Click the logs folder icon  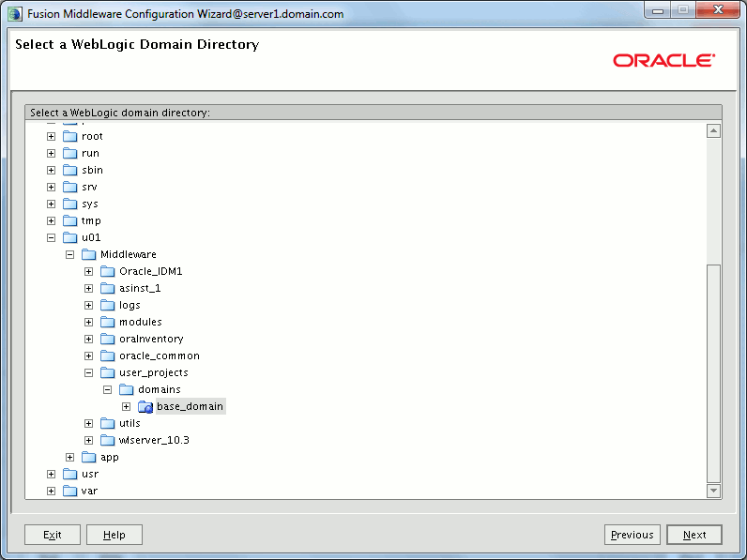click(108, 305)
